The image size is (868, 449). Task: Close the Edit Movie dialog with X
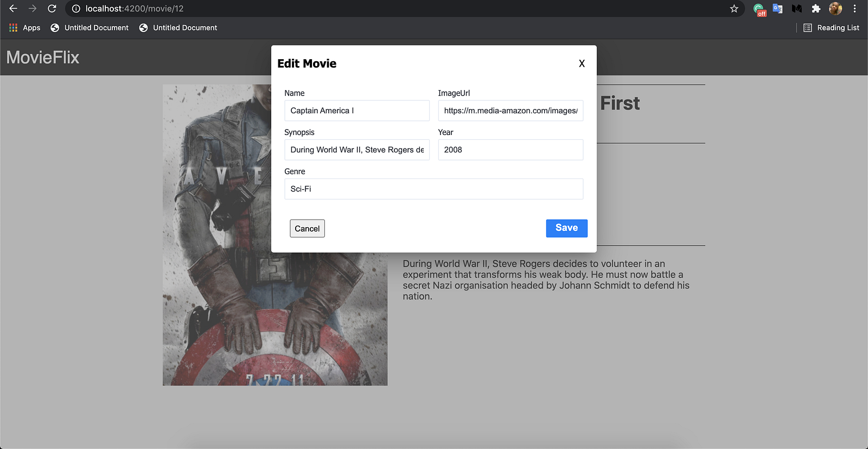[x=582, y=63]
